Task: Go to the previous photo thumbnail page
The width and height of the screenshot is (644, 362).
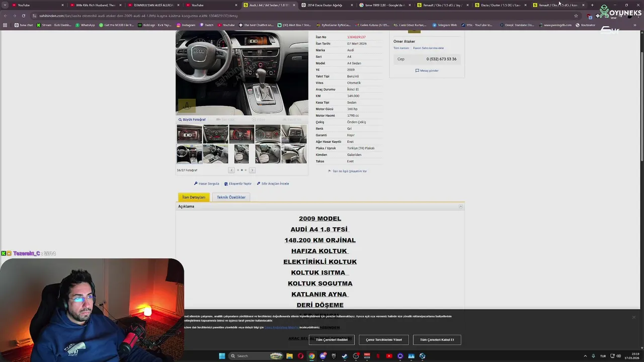Action: (231, 170)
